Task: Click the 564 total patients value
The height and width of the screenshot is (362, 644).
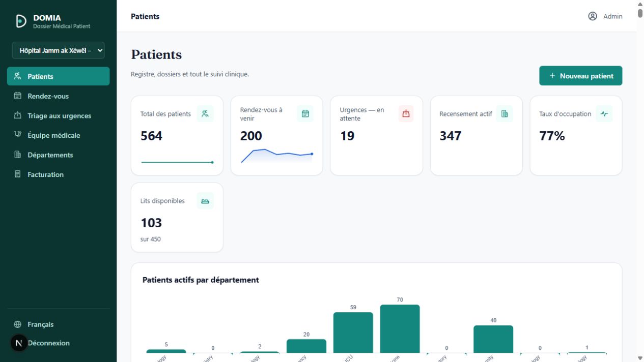Action: (x=151, y=136)
